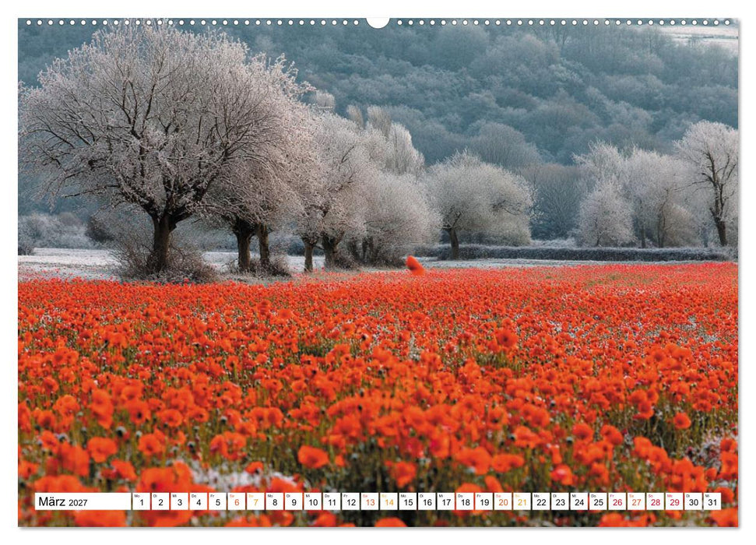756x545 pixels.
Task: Select calendar day 10 cell
Action: (x=312, y=501)
